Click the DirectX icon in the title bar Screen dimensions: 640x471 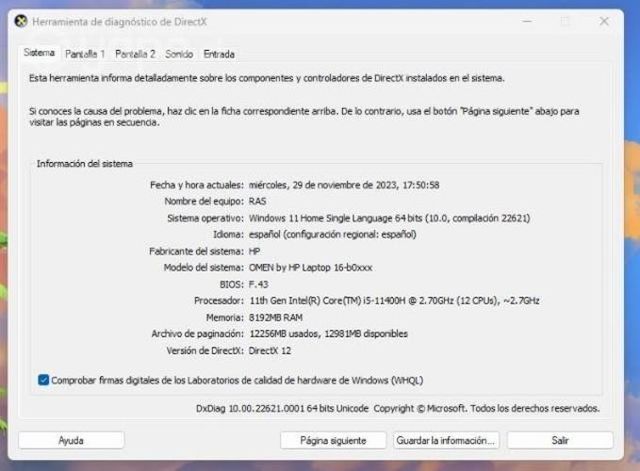click(x=21, y=21)
